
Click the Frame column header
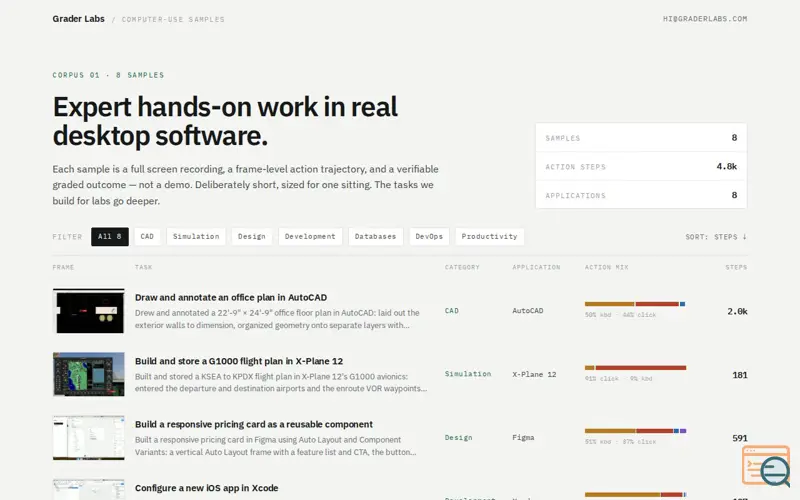point(63,267)
